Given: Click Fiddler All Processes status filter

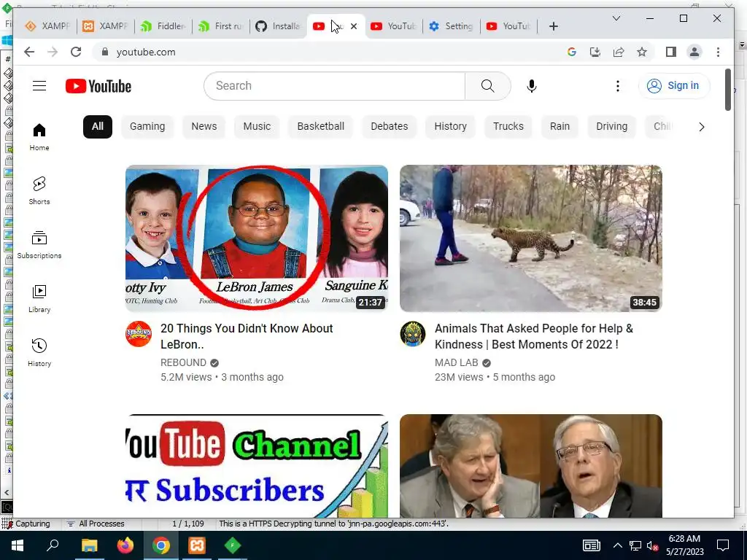Looking at the screenshot, I should [96, 524].
